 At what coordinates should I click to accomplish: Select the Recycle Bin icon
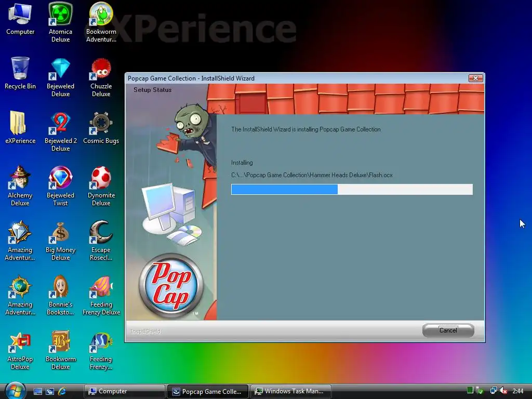pyautogui.click(x=20, y=73)
